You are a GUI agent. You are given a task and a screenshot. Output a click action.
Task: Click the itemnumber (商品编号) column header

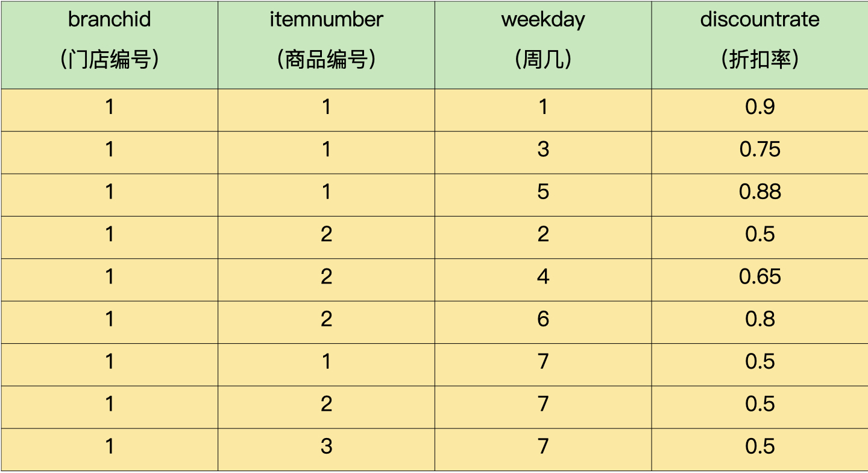pyautogui.click(x=326, y=40)
